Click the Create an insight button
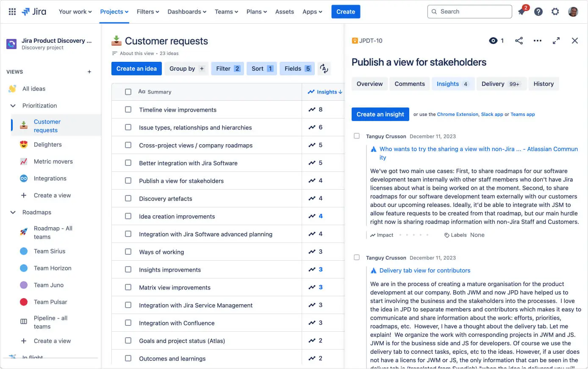588x369 pixels. (x=380, y=114)
